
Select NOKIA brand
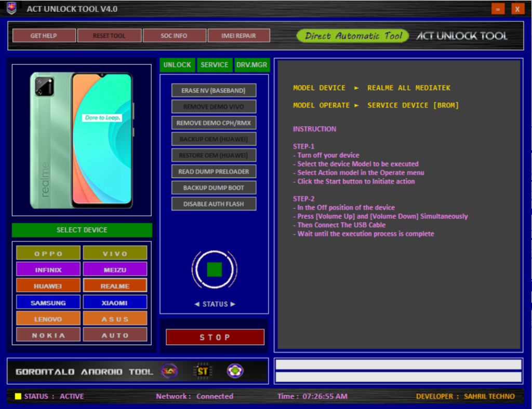click(48, 335)
